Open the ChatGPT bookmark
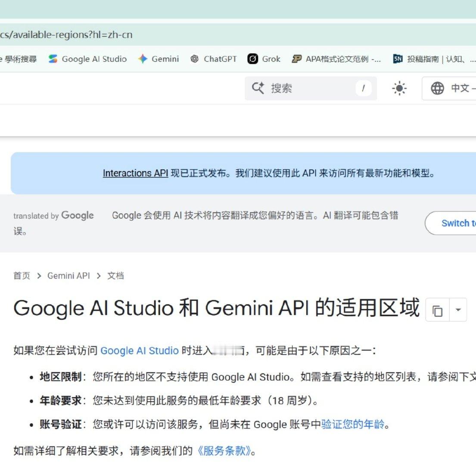Viewport: 476px width, 465px height. (x=213, y=59)
